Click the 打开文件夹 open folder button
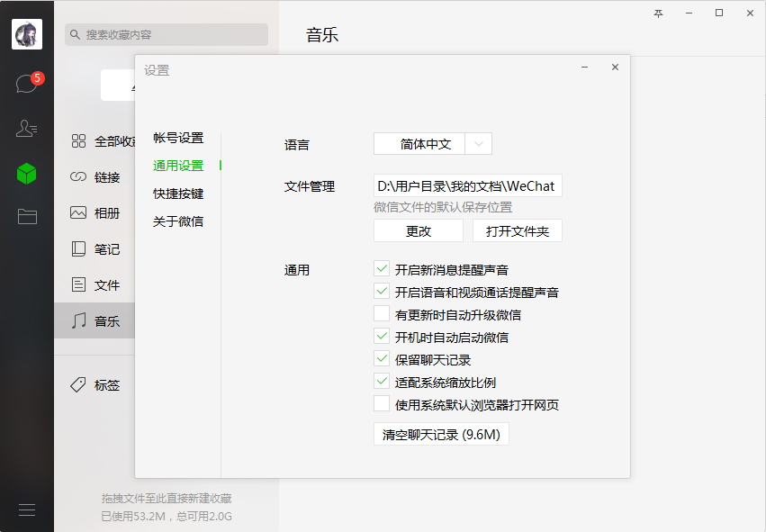 517,230
